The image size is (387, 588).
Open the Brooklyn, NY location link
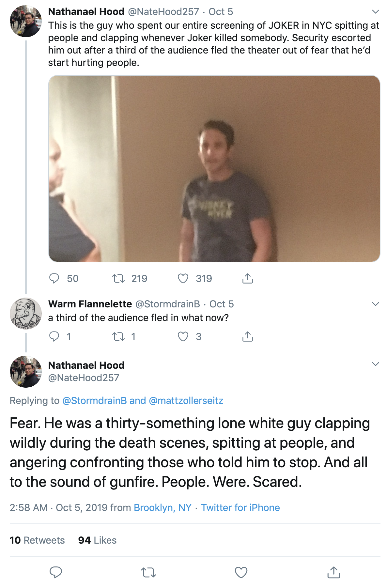click(163, 507)
